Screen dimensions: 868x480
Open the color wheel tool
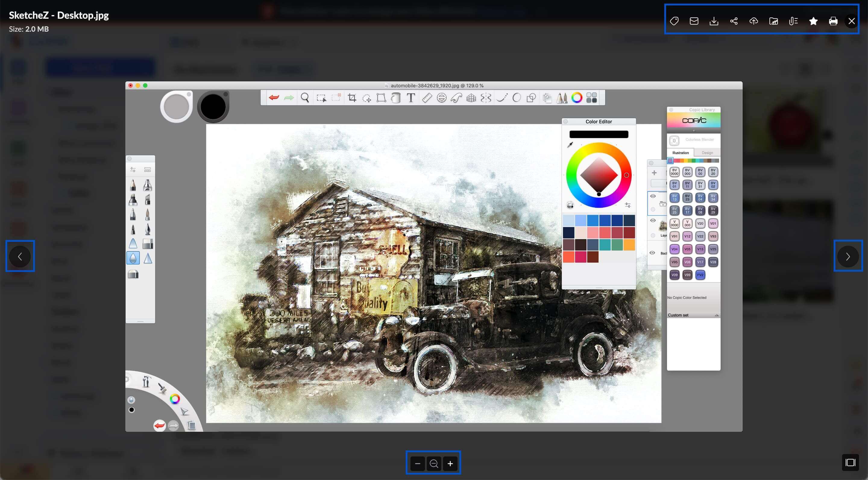[x=577, y=98]
